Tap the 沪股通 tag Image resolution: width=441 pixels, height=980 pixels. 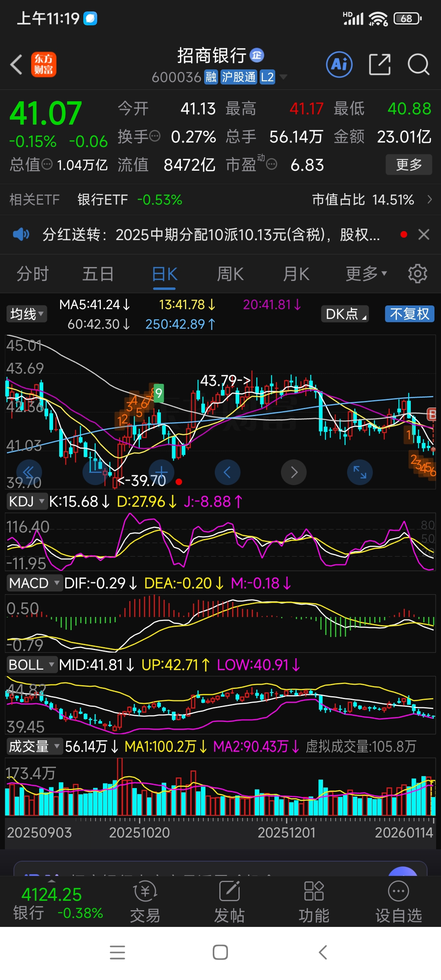[239, 77]
